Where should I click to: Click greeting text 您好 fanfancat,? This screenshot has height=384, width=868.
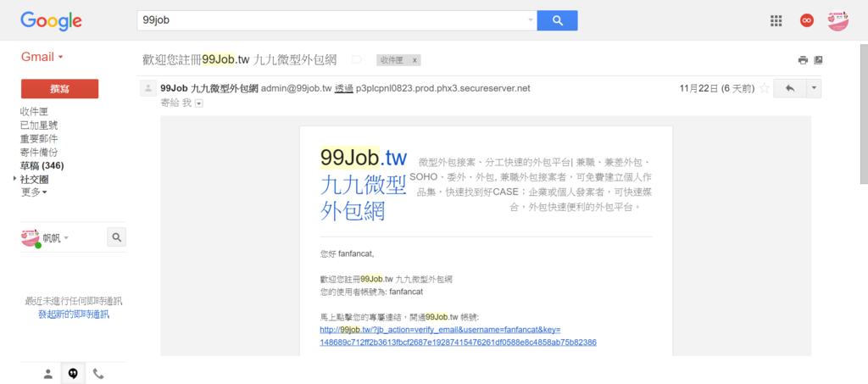pyautogui.click(x=347, y=254)
